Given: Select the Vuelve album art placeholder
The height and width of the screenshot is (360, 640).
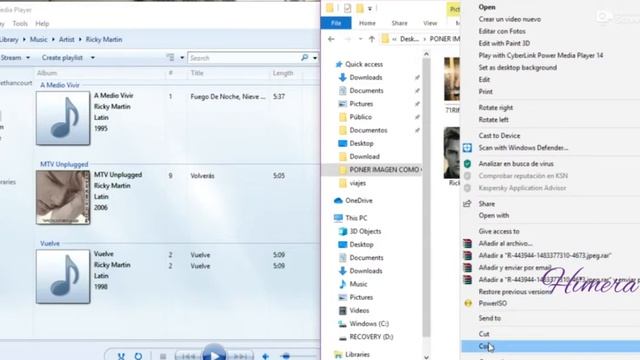Looking at the screenshot, I should [63, 277].
